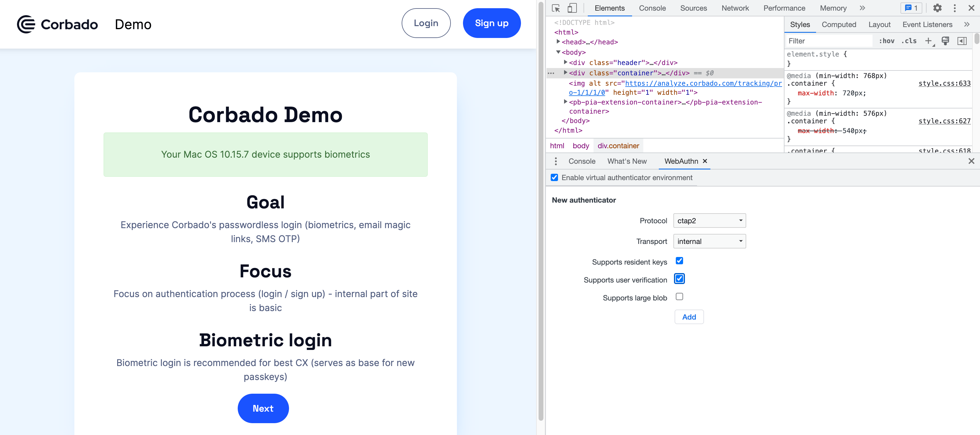Close the bottom drawer
Viewport: 980px width, 435px height.
tap(971, 161)
